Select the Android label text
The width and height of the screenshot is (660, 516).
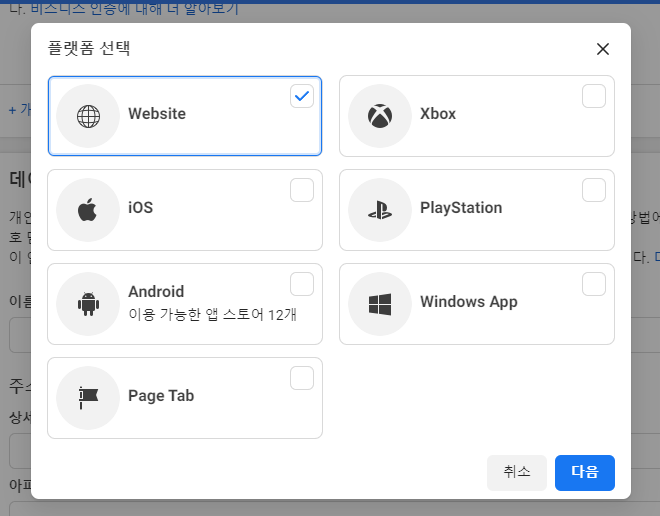(x=156, y=292)
